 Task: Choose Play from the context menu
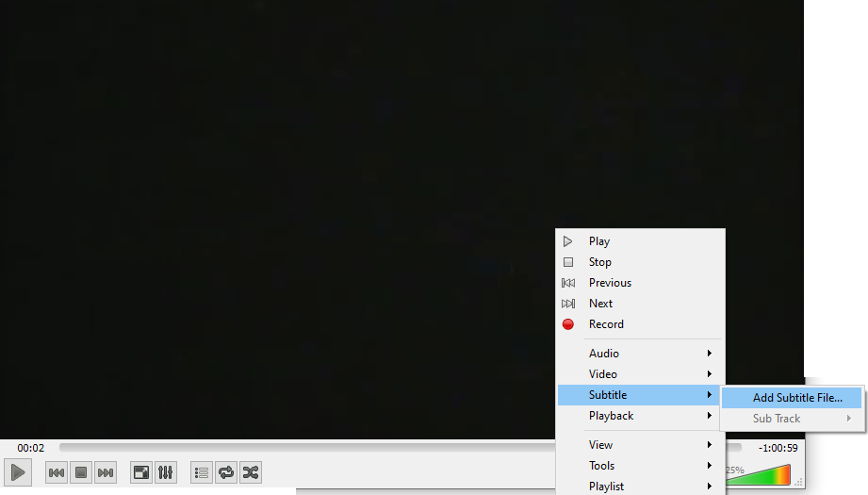pyautogui.click(x=599, y=241)
